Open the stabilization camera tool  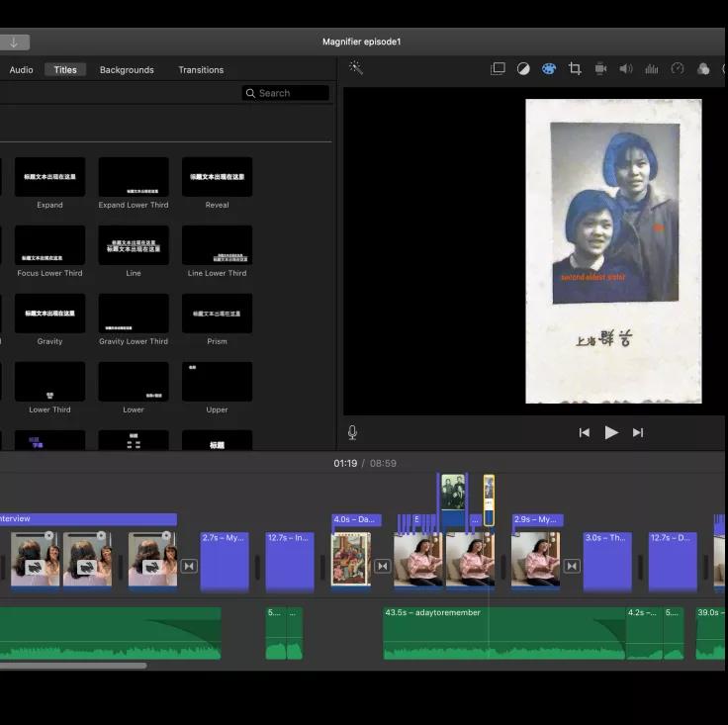(x=600, y=69)
